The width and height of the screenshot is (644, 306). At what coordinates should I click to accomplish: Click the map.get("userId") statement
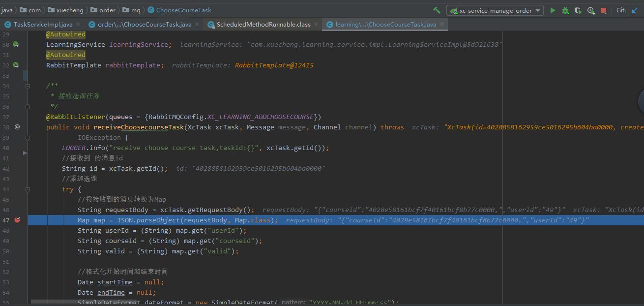162,230
